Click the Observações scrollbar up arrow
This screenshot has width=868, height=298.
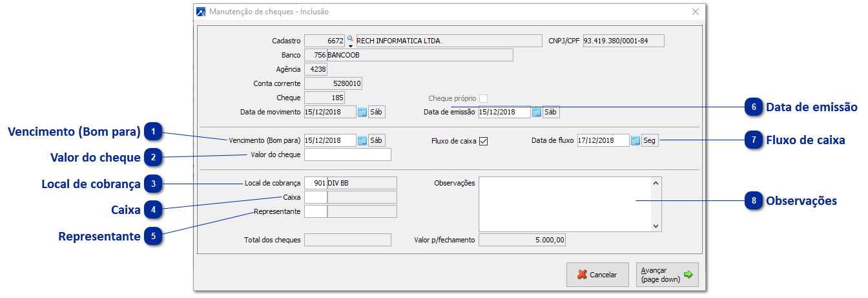tap(656, 183)
